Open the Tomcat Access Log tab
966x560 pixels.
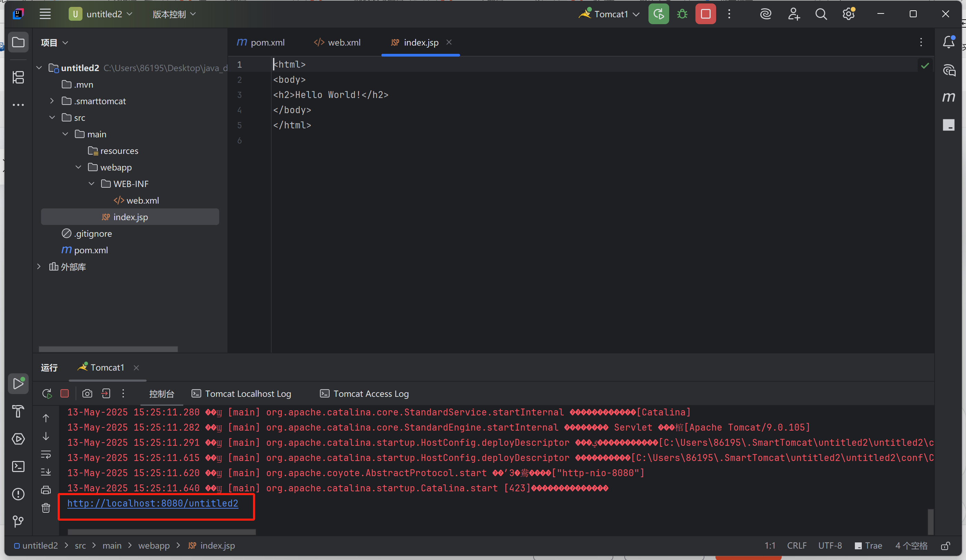click(364, 394)
